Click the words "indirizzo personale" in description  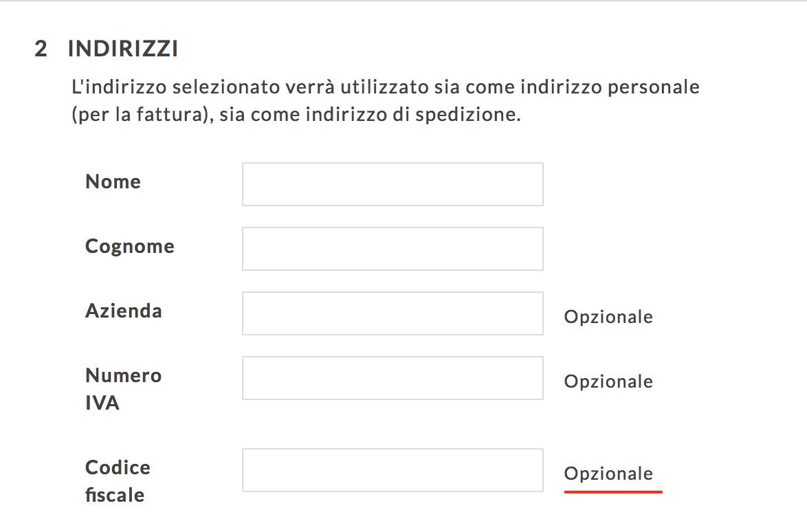610,87
